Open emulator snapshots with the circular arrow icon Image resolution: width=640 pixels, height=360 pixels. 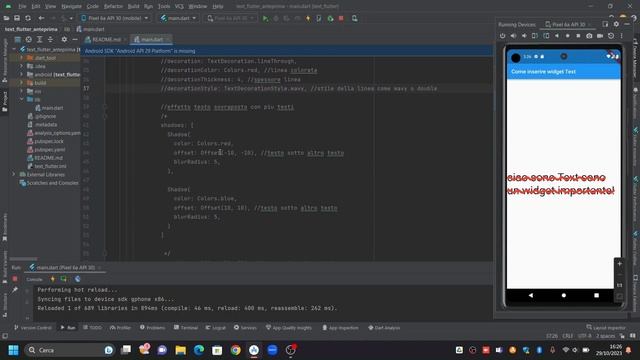click(x=611, y=36)
